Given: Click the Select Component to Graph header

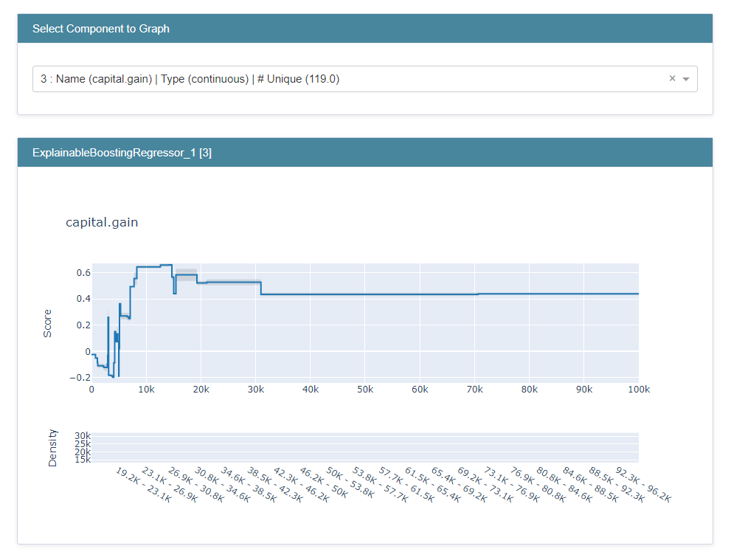Looking at the screenshot, I should pyautogui.click(x=101, y=27).
